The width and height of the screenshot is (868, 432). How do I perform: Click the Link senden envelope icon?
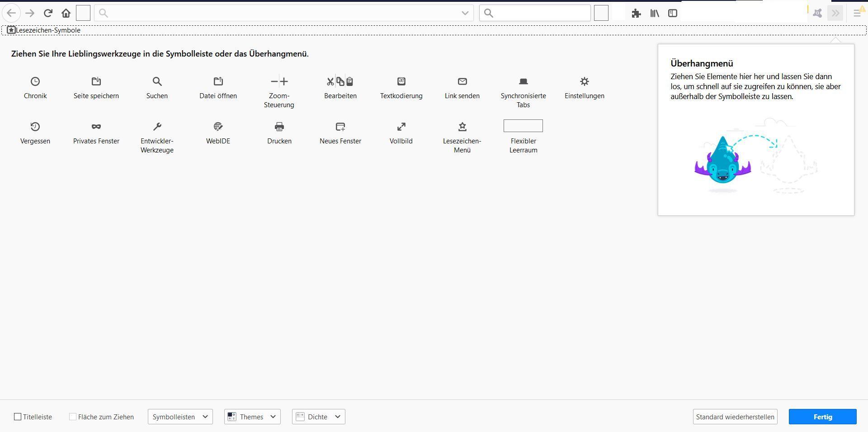(462, 81)
